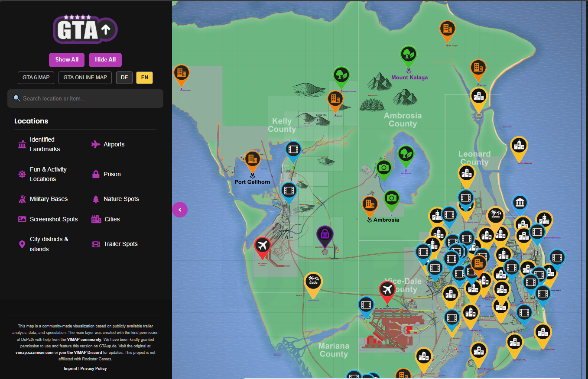Image resolution: width=588 pixels, height=379 pixels.
Task: Collapse the sidebar with the purple arrow button
Action: pyautogui.click(x=180, y=210)
